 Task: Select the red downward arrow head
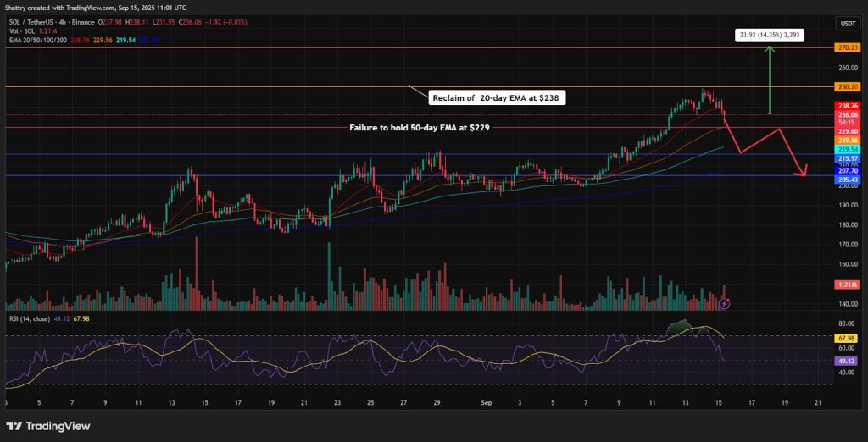click(801, 174)
